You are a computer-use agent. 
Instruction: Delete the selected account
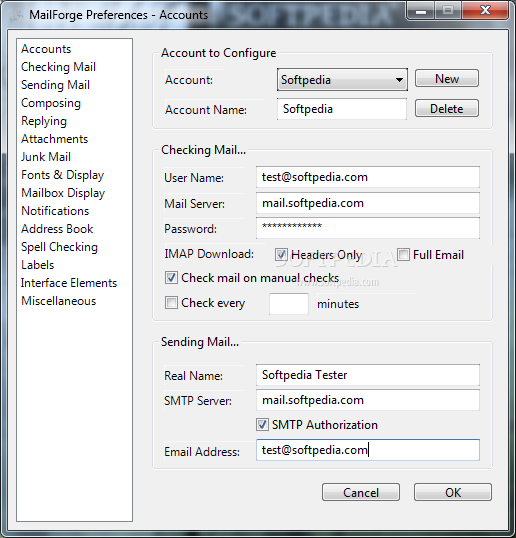pos(447,109)
